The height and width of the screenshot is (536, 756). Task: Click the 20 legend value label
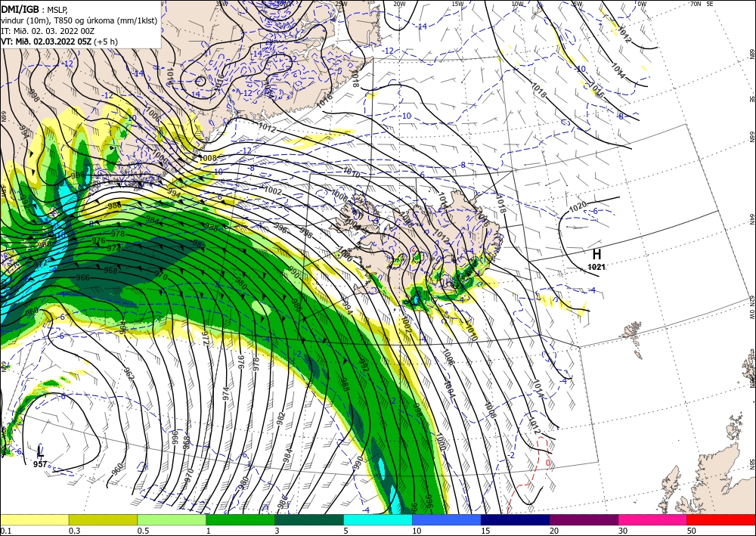(554, 531)
